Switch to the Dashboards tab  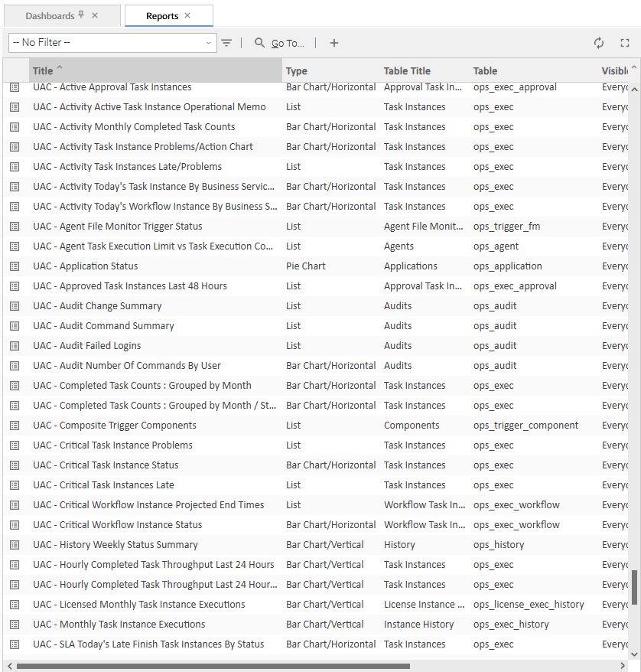pos(50,16)
